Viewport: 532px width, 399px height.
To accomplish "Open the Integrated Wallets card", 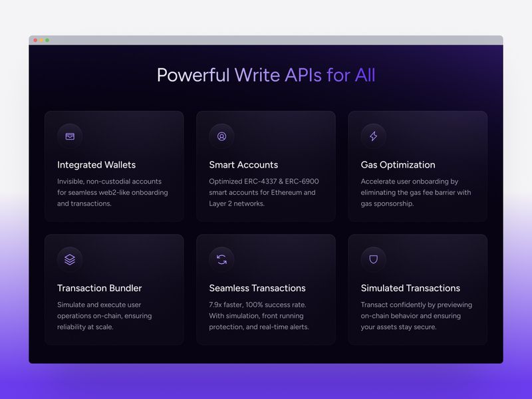I will [113, 165].
